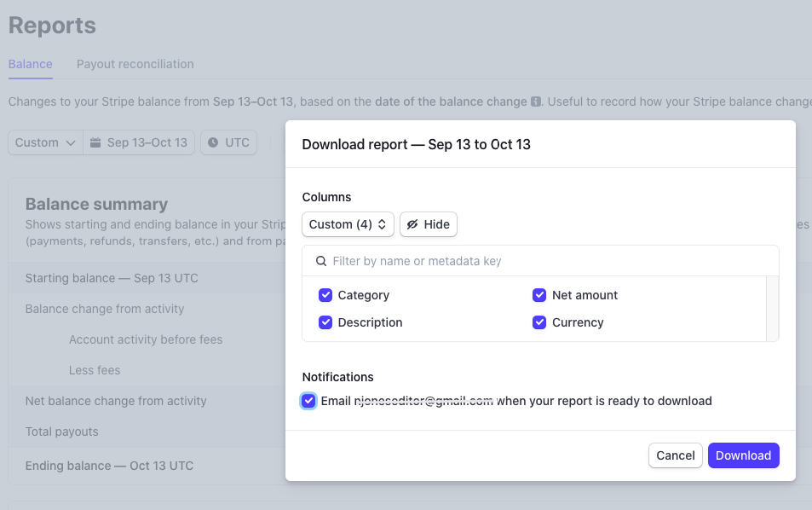Viewport: 812px width, 510px height.
Task: Click the up-down arrows on Custom (4)
Action: 383,224
